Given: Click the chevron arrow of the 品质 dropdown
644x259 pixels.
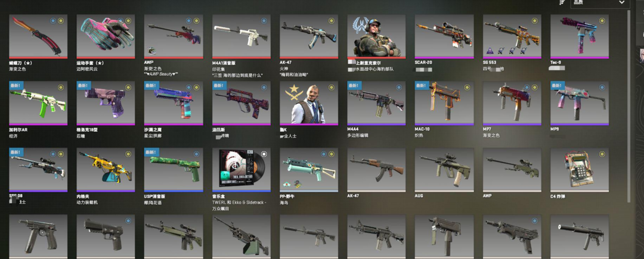Looking at the screenshot, I should click(621, 2).
